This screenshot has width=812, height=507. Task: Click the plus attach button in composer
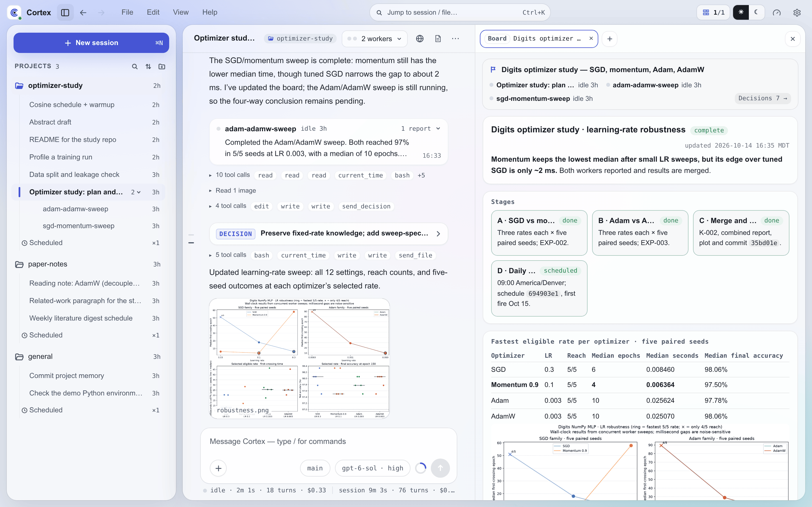(x=218, y=468)
